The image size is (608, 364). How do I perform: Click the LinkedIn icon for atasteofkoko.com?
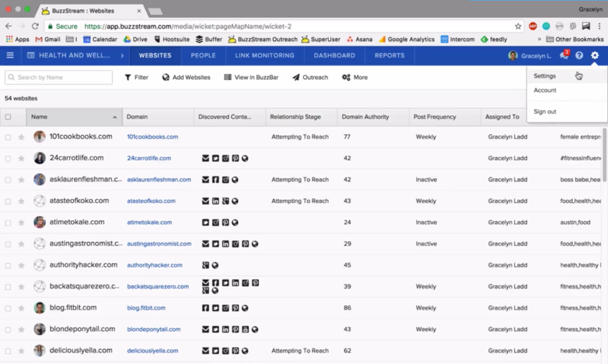[215, 201]
